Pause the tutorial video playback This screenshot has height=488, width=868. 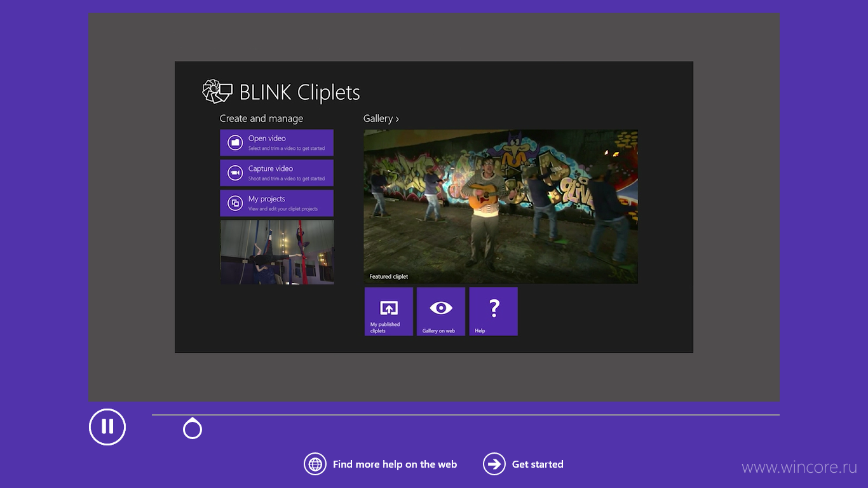point(107,427)
